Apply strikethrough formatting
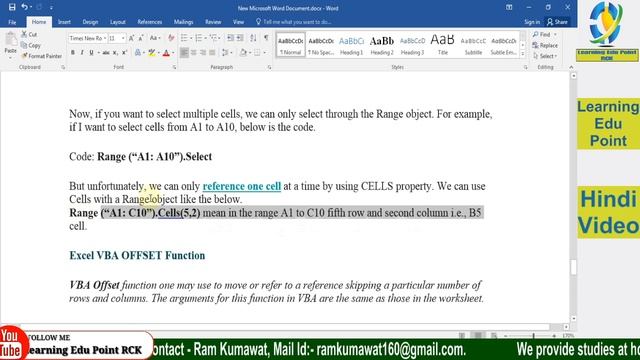The width and height of the screenshot is (640, 360). click(106, 53)
